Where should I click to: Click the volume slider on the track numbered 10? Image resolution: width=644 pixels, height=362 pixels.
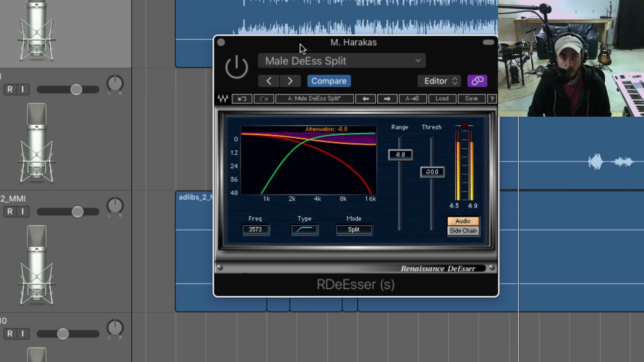click(x=68, y=334)
